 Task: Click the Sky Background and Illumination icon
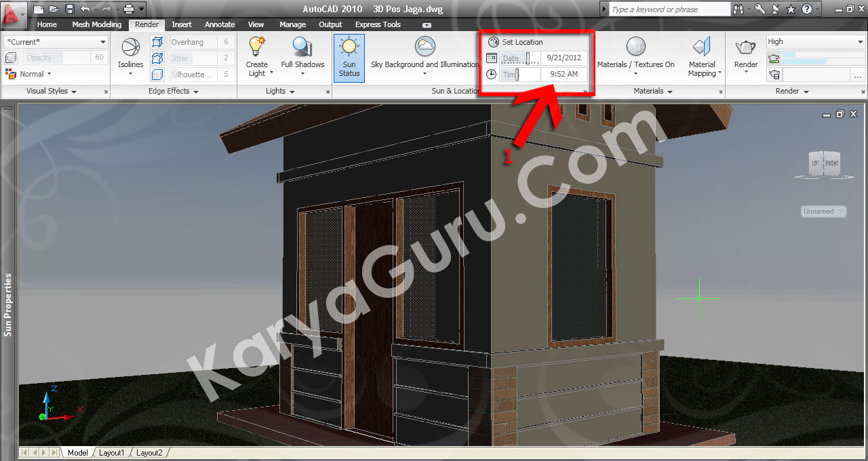click(425, 47)
